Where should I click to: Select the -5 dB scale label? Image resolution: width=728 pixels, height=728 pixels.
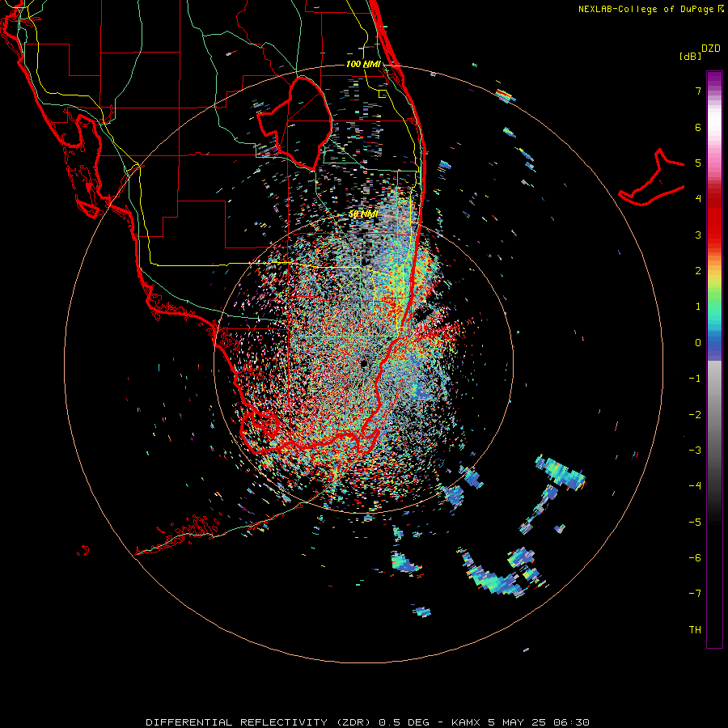(x=695, y=522)
